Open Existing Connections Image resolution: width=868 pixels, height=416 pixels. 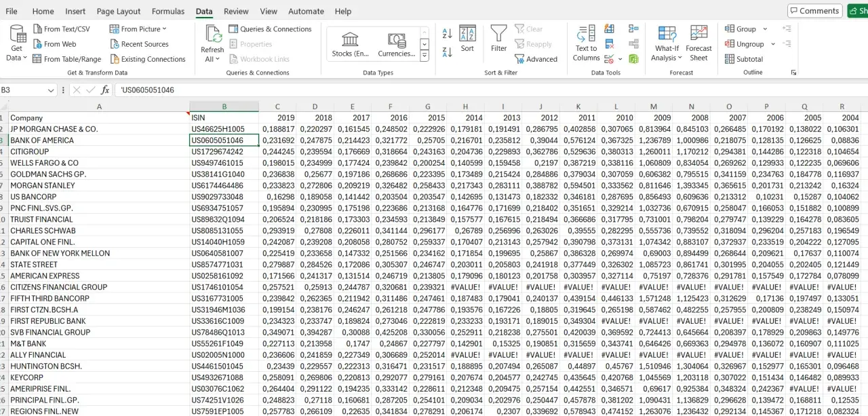146,59
